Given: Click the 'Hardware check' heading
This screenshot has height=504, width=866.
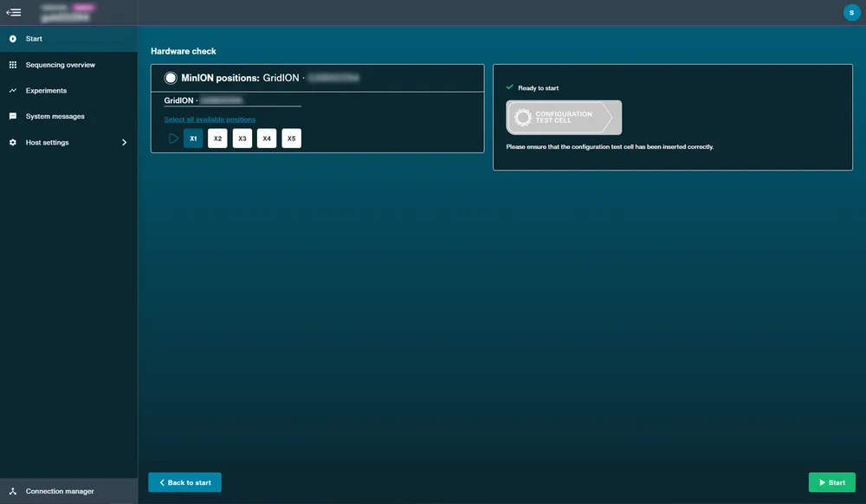Looking at the screenshot, I should pyautogui.click(x=184, y=51).
